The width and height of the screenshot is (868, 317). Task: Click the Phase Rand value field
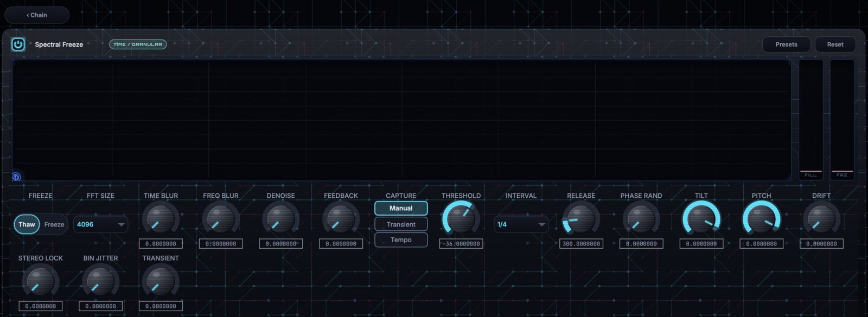click(641, 244)
